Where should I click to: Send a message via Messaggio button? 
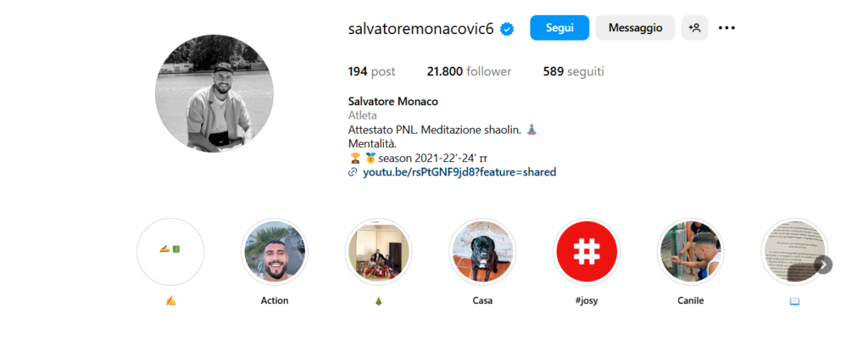click(x=635, y=28)
